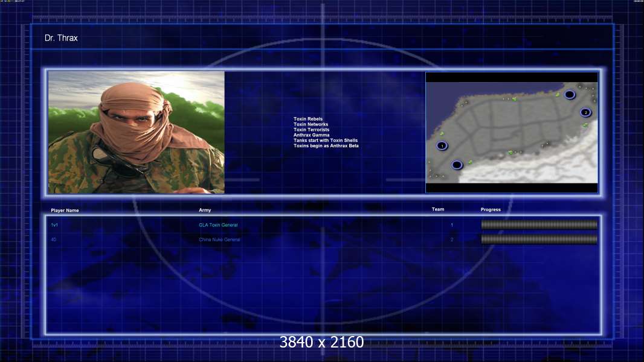Screen dimensions: 644x362
Task: Select the player name '40'
Action: (53, 240)
